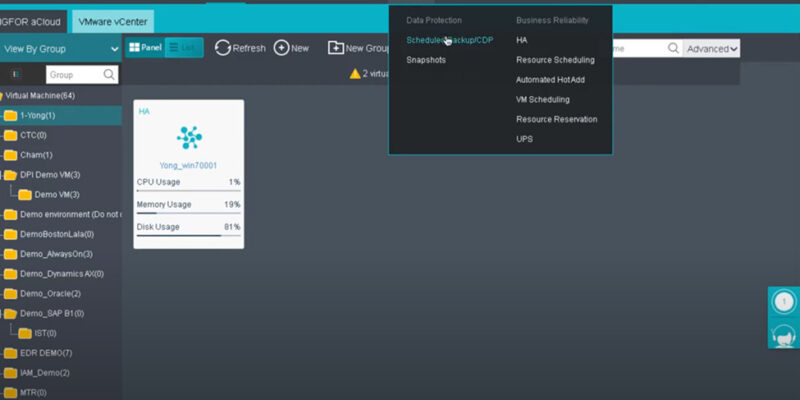The height and width of the screenshot is (400, 800).
Task: Click the 19% Memory Usage value
Action: (x=233, y=205)
